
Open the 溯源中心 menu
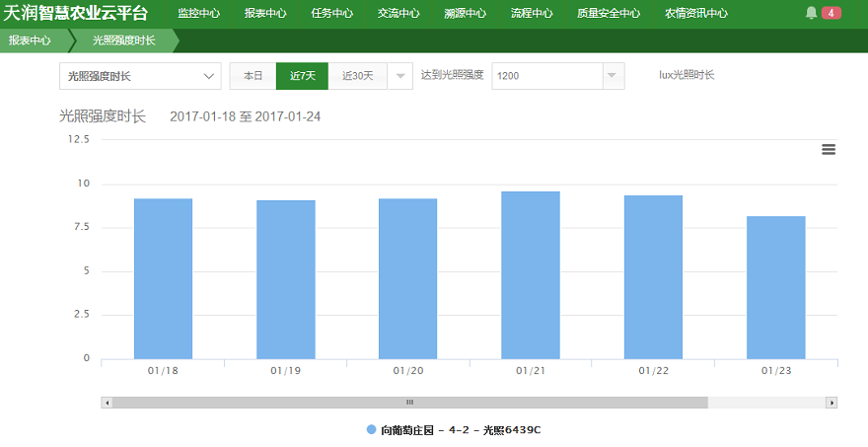click(x=465, y=14)
